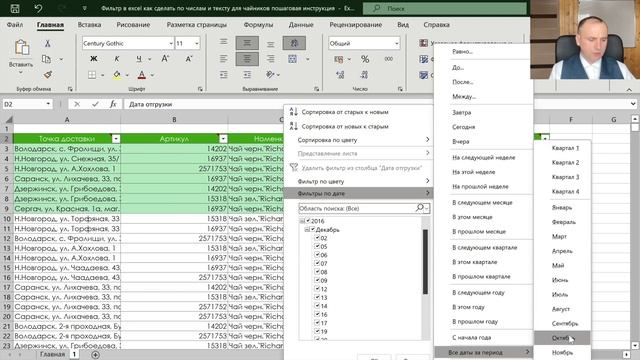
Task: Click the cell Borders icon
Action: click(92, 75)
